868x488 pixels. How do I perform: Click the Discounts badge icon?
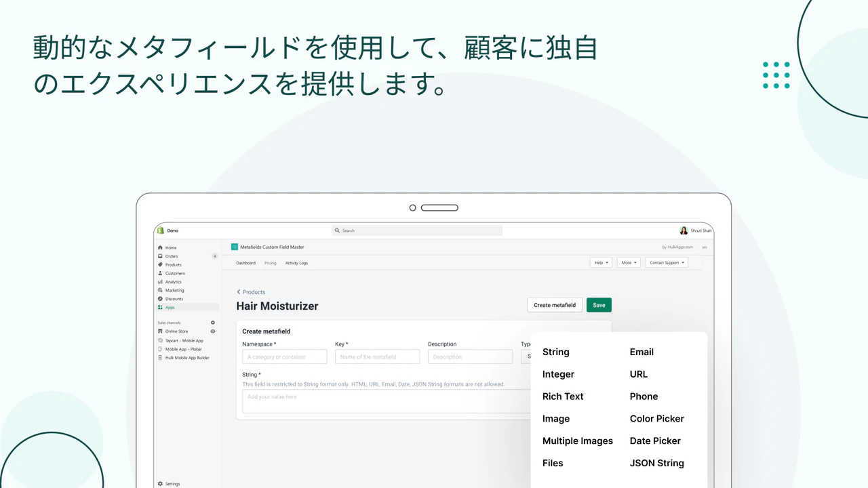(x=160, y=299)
